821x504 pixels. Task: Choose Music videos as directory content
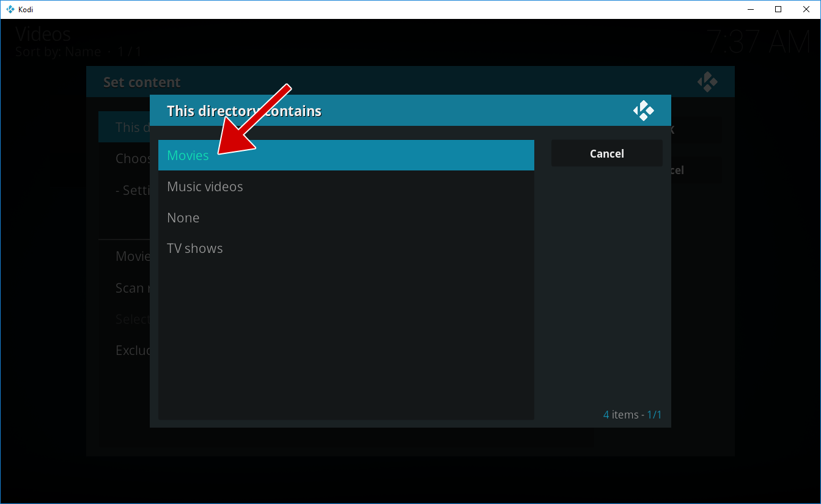pos(346,186)
